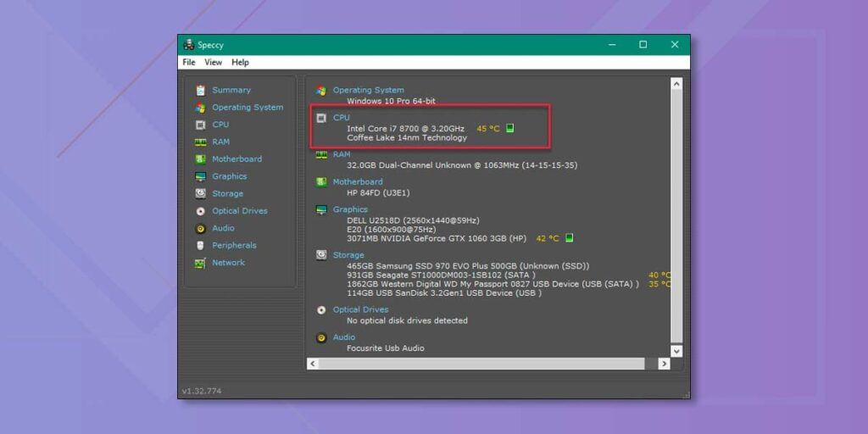Image resolution: width=868 pixels, height=434 pixels.
Task: Click the Storage drive icon in sidebar
Action: tap(200, 194)
